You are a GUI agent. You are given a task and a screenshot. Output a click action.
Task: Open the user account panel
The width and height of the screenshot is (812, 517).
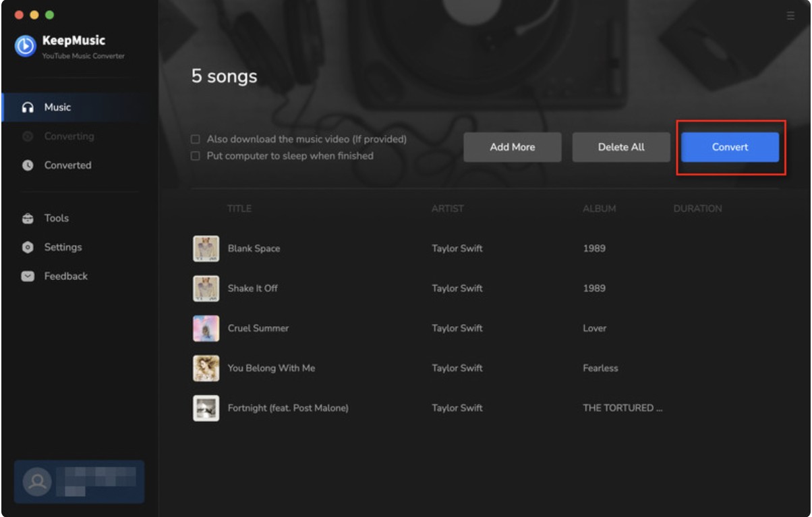[x=79, y=482]
